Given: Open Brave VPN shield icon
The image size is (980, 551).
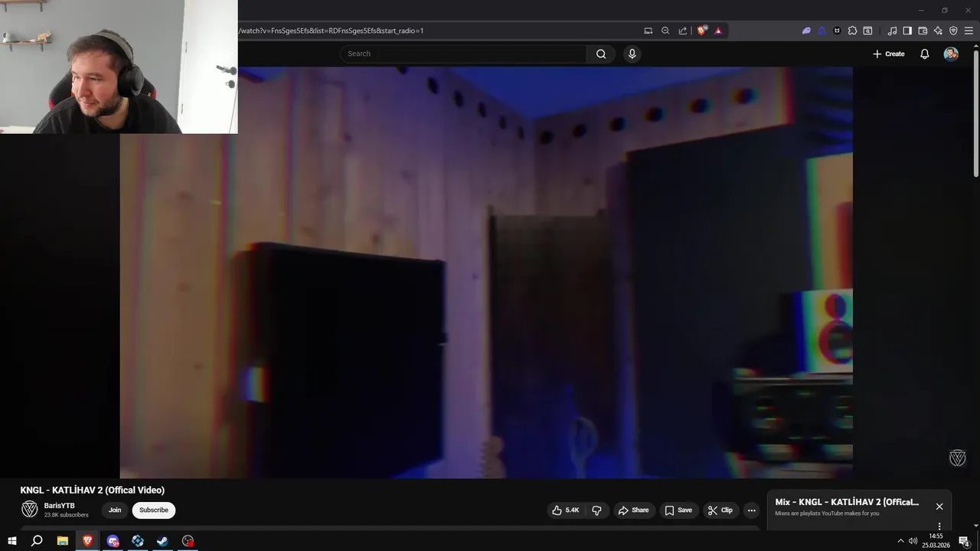Looking at the screenshot, I should click(953, 31).
